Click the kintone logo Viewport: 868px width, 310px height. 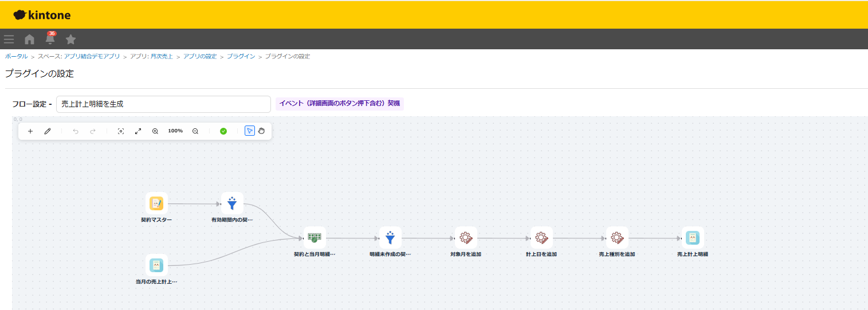pyautogui.click(x=42, y=15)
